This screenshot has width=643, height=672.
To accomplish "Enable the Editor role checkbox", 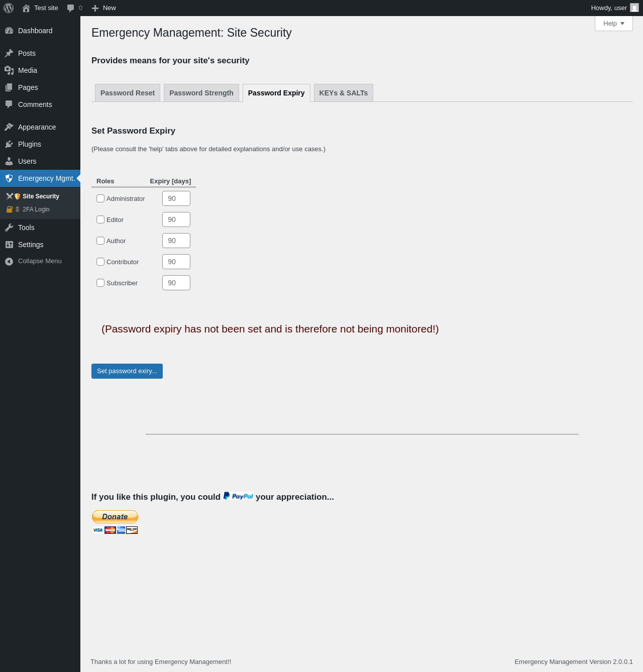I will tap(100, 219).
